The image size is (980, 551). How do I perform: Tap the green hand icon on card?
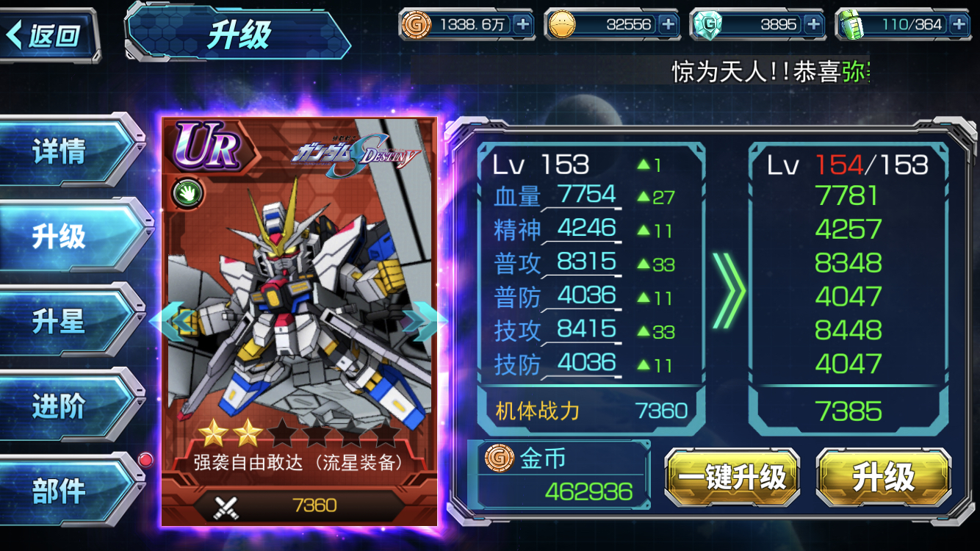pyautogui.click(x=188, y=193)
